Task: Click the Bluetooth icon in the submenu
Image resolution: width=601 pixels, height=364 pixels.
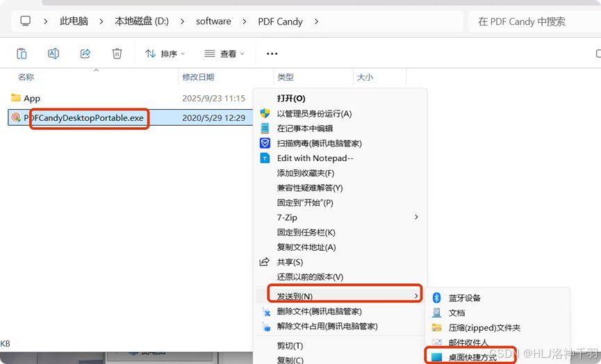Action: coord(436,298)
